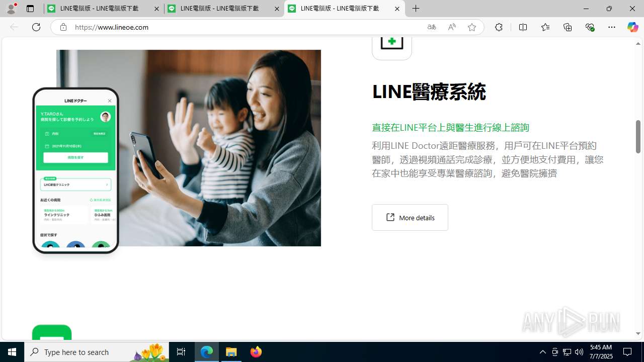Toggle Split screen view

pyautogui.click(x=523, y=27)
